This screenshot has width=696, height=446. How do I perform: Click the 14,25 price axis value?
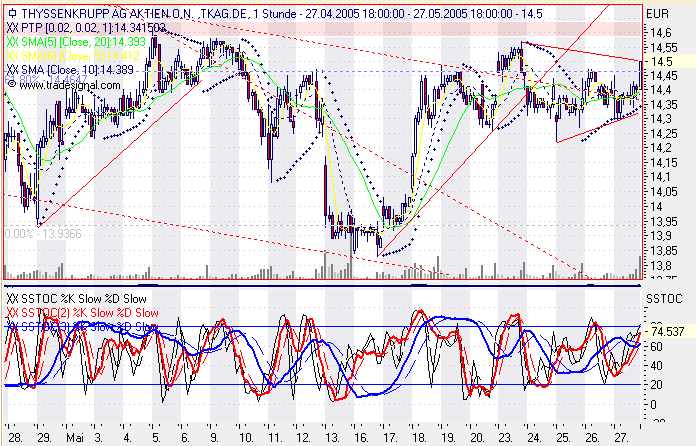tap(664, 134)
